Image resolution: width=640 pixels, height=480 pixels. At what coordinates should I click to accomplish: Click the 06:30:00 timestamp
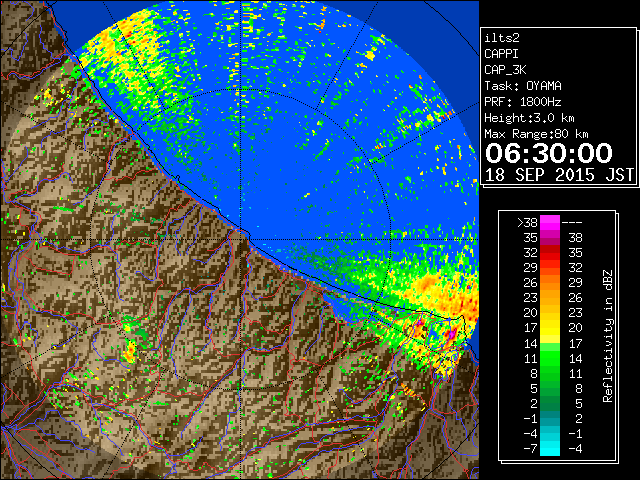pos(549,153)
